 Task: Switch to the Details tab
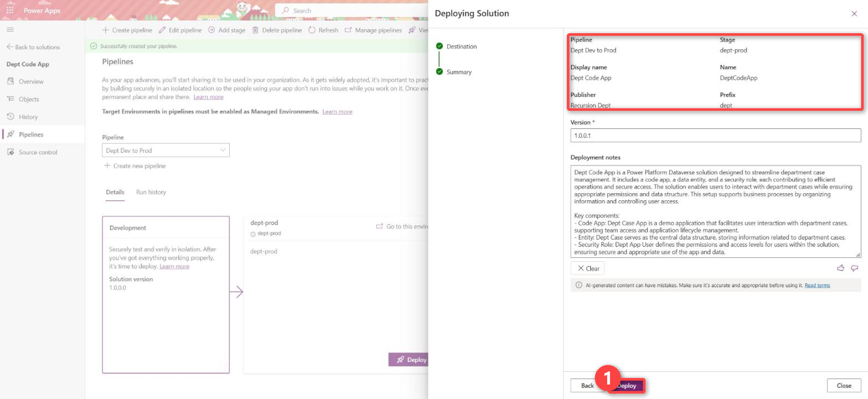coord(115,192)
